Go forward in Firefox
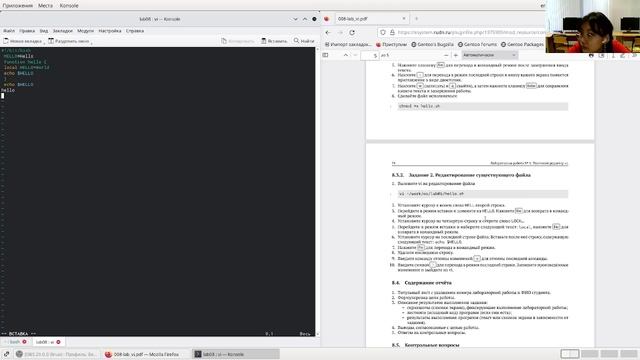 (340, 32)
